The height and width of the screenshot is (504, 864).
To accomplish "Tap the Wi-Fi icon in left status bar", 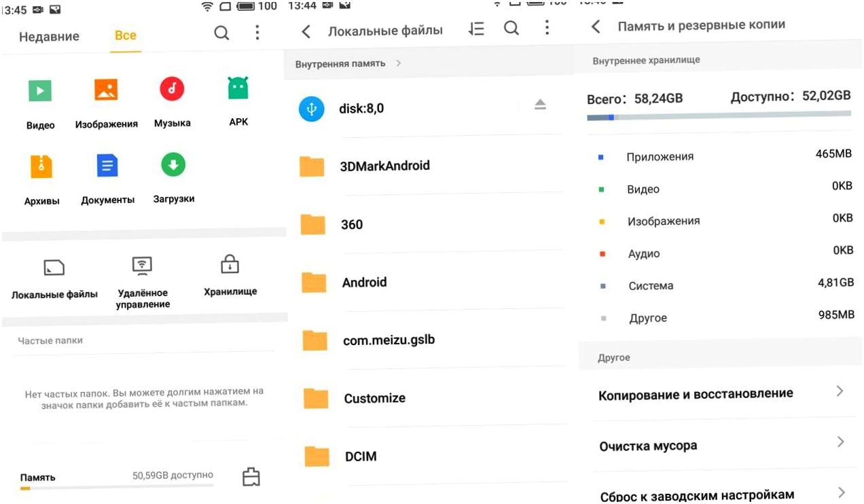I will pyautogui.click(x=207, y=7).
